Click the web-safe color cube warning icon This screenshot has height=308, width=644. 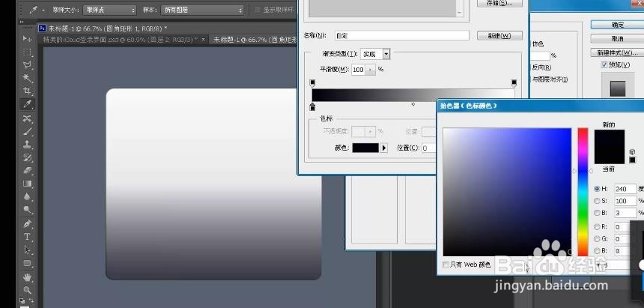(632, 152)
